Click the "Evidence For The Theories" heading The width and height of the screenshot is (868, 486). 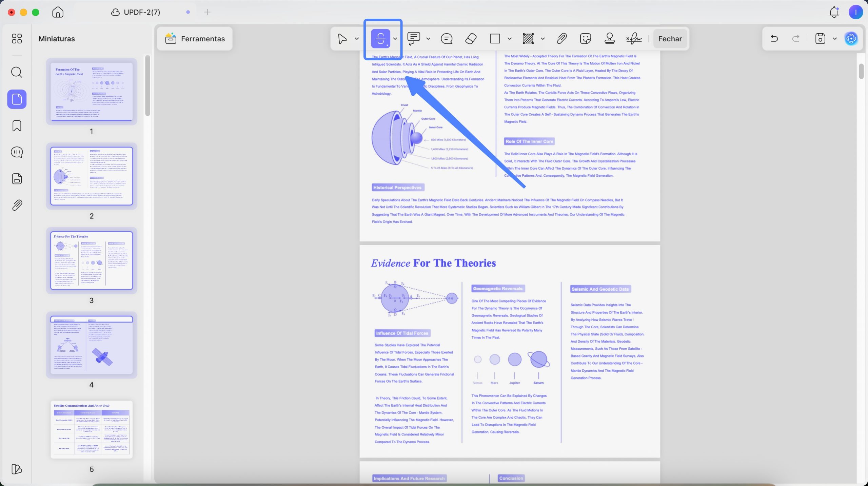click(433, 263)
